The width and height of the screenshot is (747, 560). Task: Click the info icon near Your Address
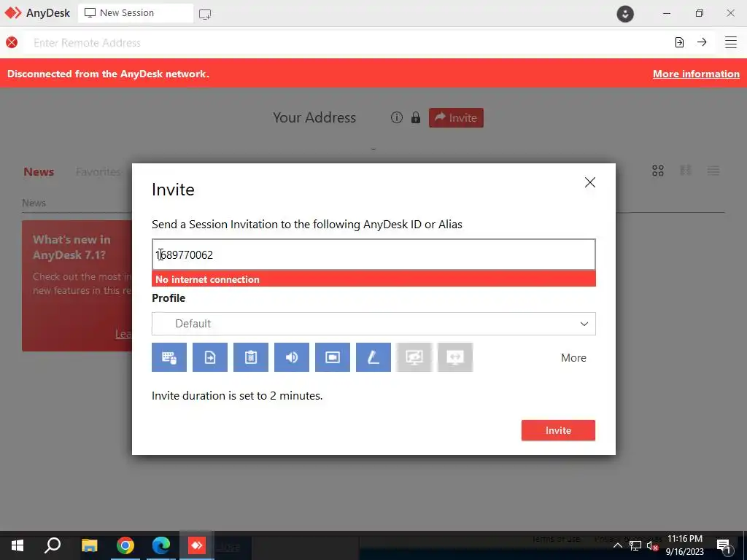396,117
